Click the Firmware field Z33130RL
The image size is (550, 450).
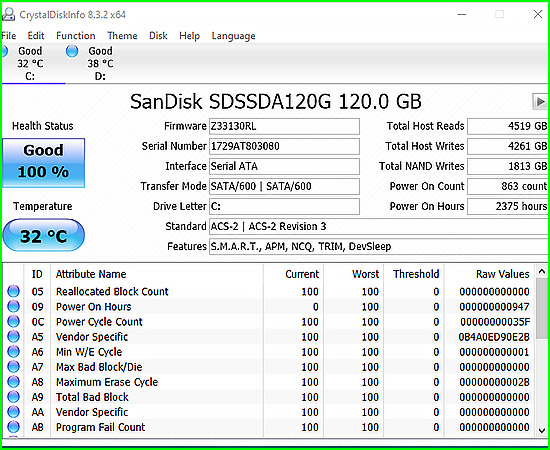[x=284, y=126]
